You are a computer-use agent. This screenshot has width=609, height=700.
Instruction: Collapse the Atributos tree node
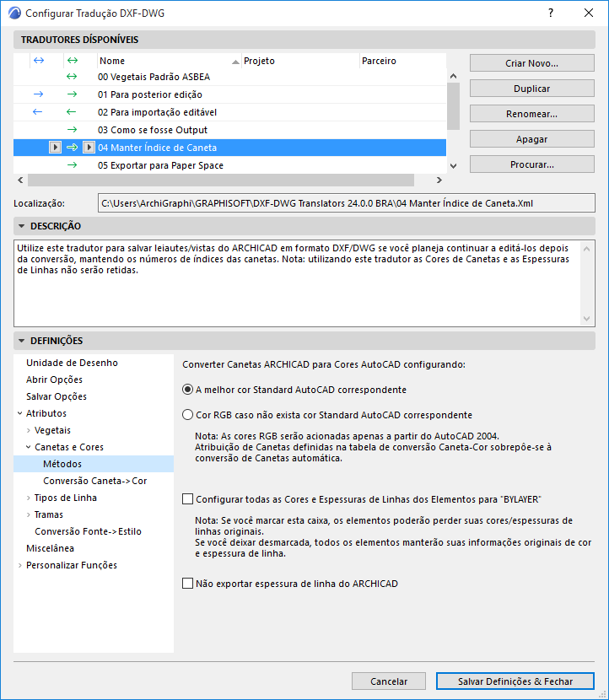click(20, 413)
